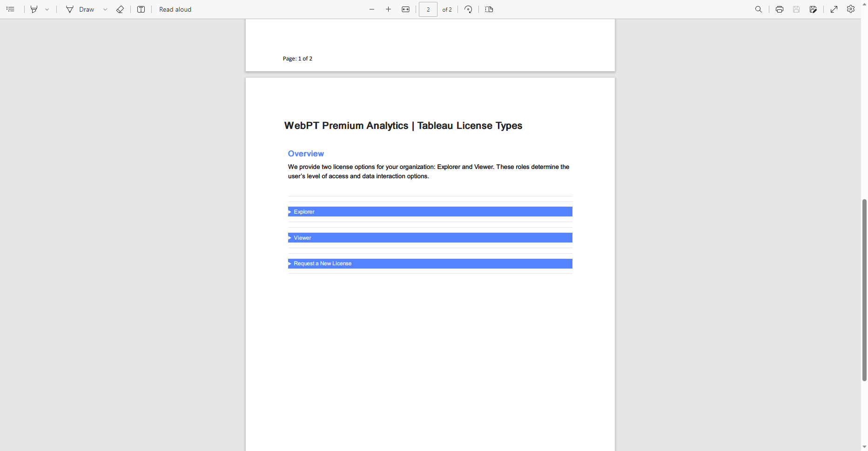Click the license options overview paragraph
The image size is (868, 451).
click(429, 171)
